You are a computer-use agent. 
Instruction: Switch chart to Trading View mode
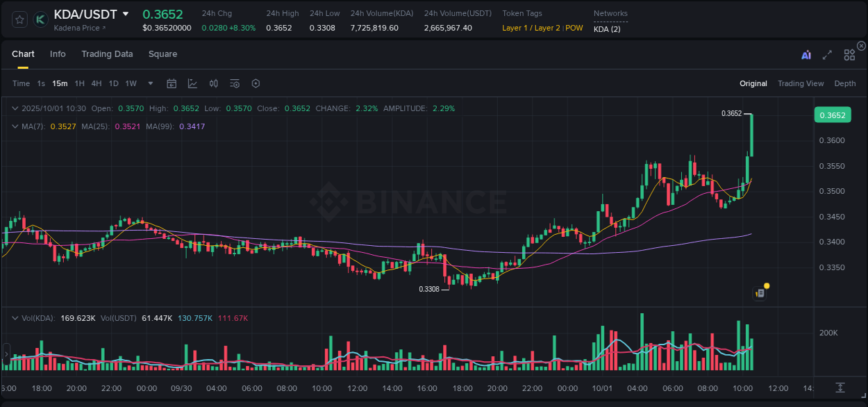[x=801, y=83]
